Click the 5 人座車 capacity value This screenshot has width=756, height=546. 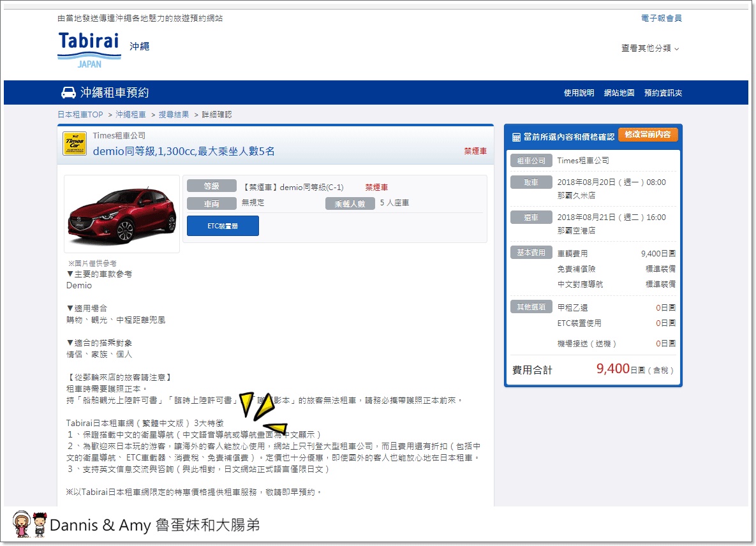394,203
